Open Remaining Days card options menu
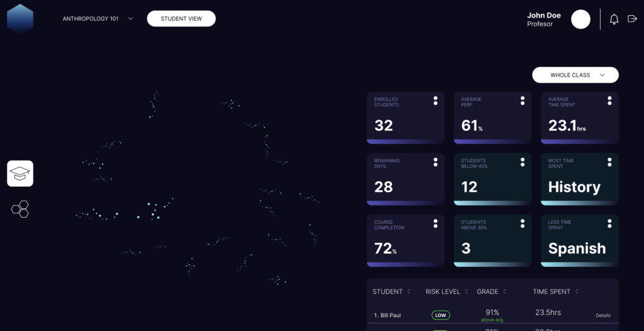The image size is (644, 331). pos(435,162)
